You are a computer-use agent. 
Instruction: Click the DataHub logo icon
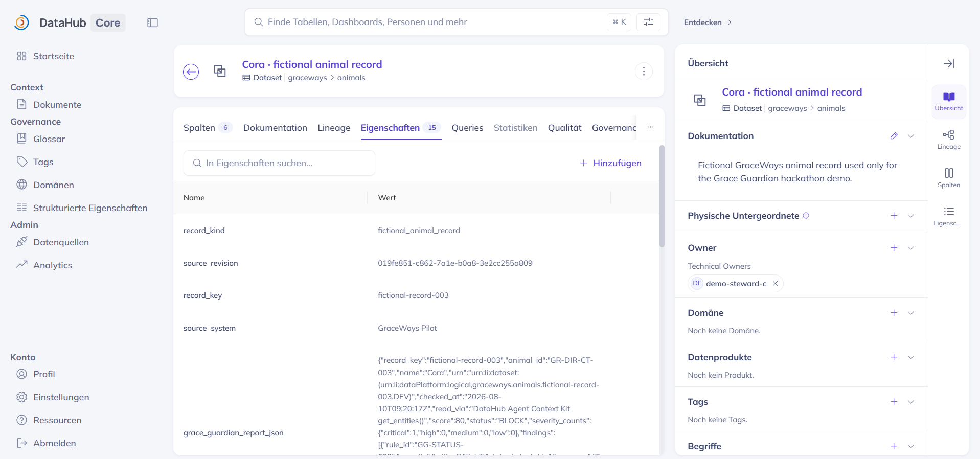coord(21,22)
